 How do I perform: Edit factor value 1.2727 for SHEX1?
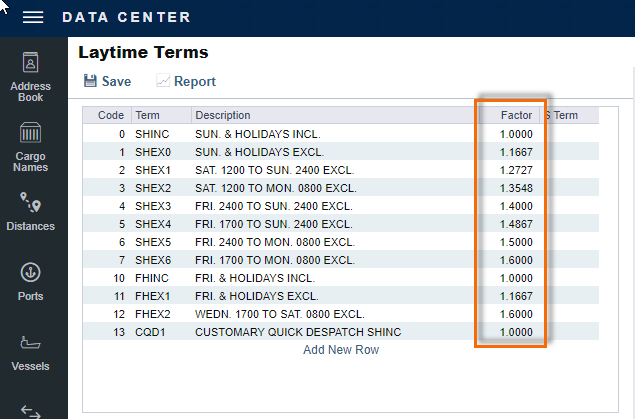tap(516, 169)
